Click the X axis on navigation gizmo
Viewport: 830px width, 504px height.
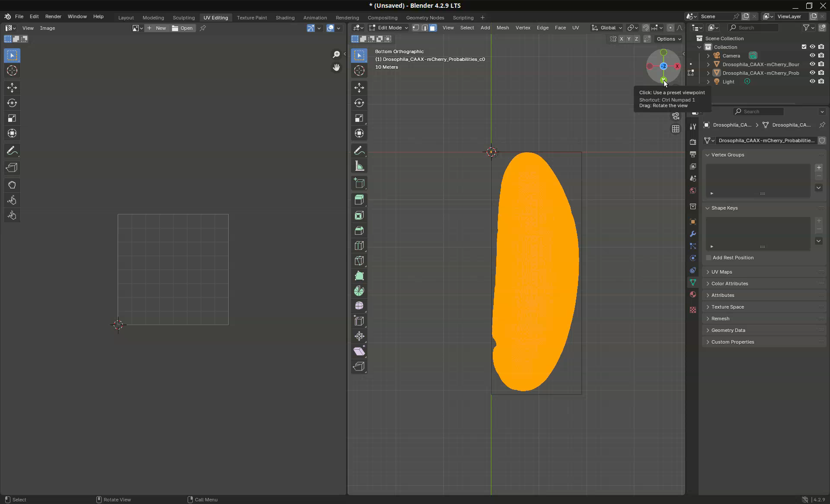677,66
